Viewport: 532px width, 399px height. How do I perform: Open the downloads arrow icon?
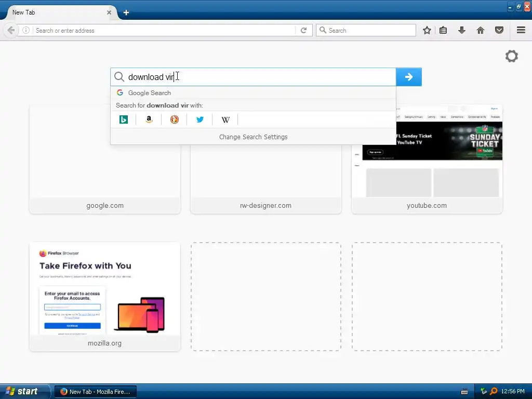coord(461,30)
